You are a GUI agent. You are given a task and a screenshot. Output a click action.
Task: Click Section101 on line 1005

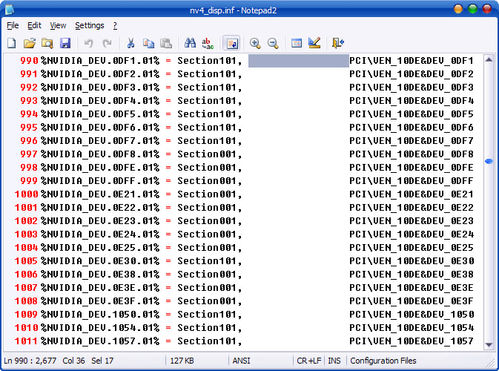207,261
